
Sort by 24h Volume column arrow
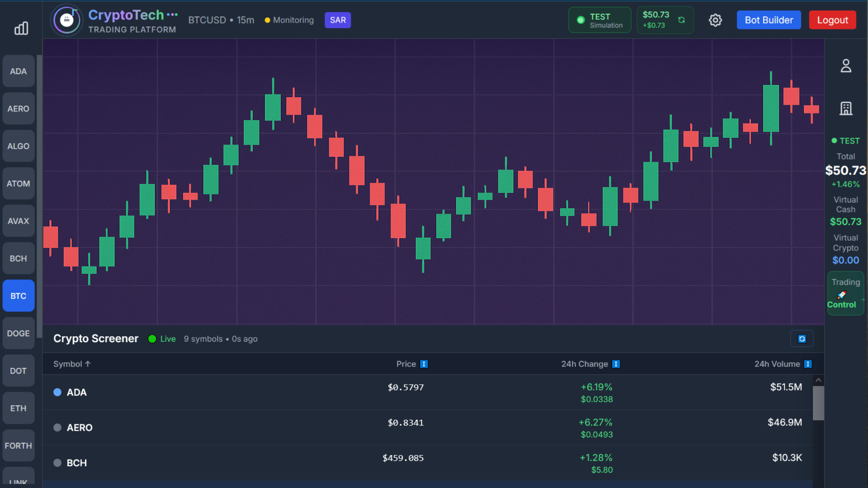point(808,364)
